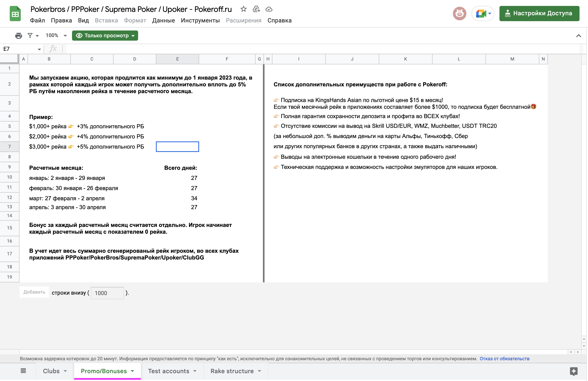
Task: Check the cloud document status icon
Action: pyautogui.click(x=269, y=9)
